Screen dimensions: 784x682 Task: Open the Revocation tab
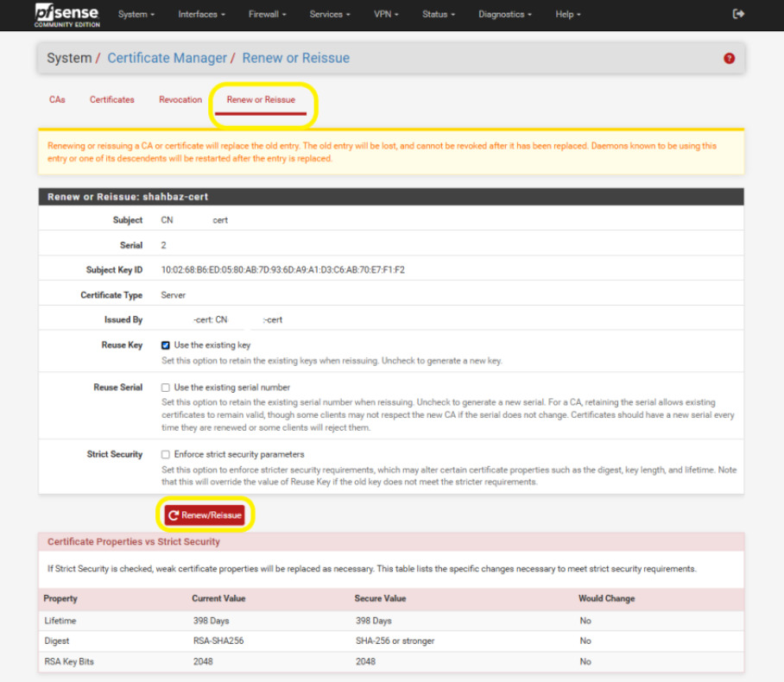point(180,100)
